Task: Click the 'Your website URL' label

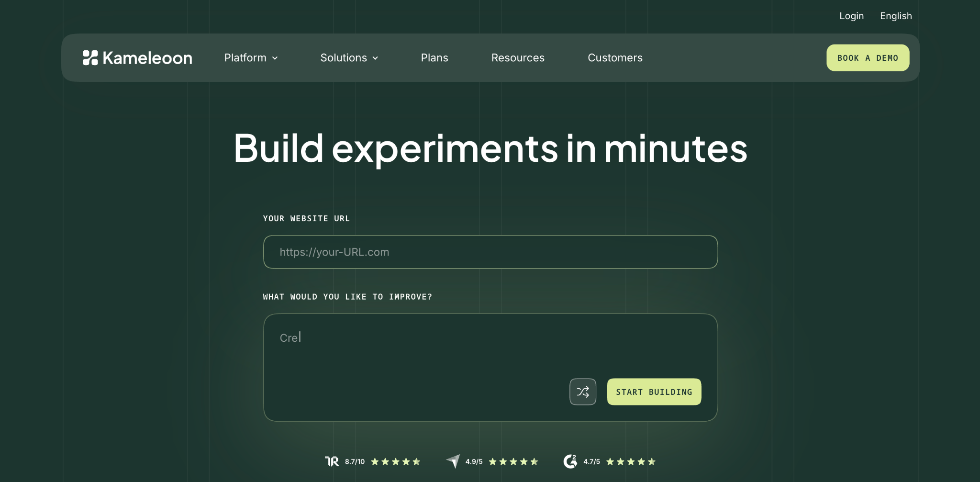Action: coord(306,218)
